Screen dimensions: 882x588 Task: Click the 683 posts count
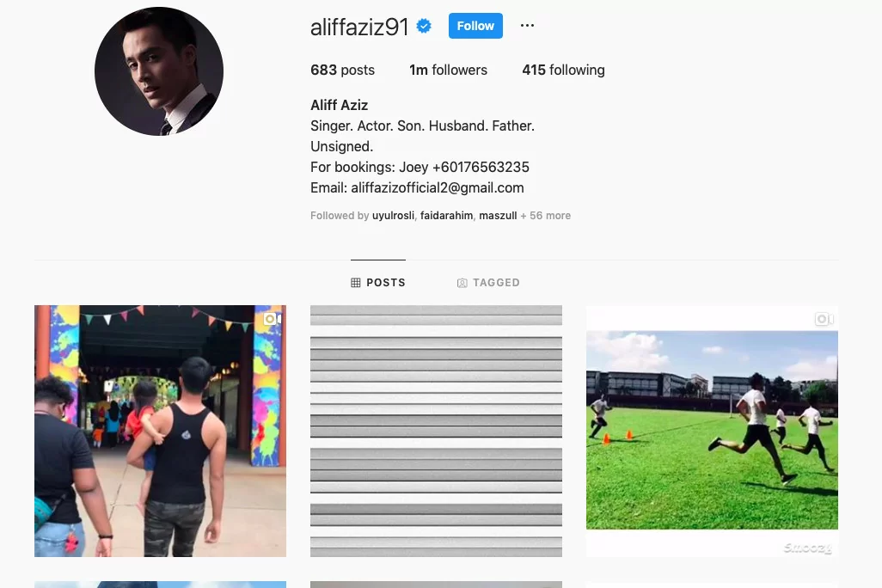coord(342,70)
